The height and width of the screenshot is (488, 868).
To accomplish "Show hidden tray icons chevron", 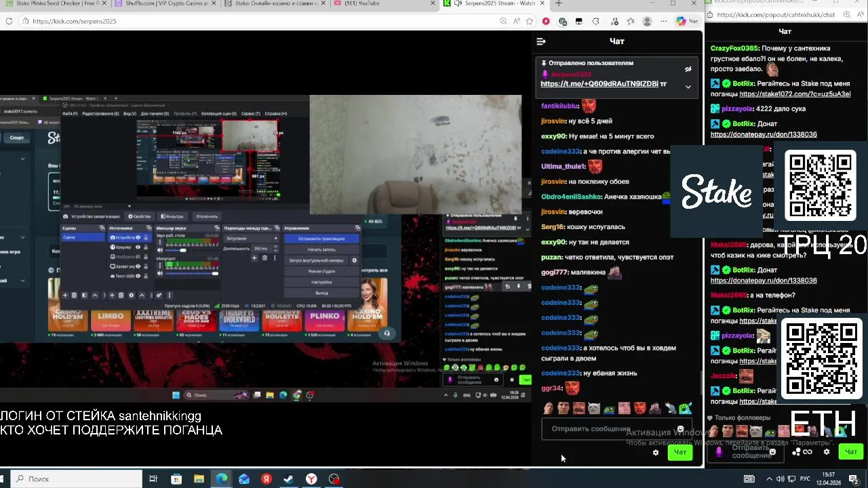I will (x=768, y=479).
